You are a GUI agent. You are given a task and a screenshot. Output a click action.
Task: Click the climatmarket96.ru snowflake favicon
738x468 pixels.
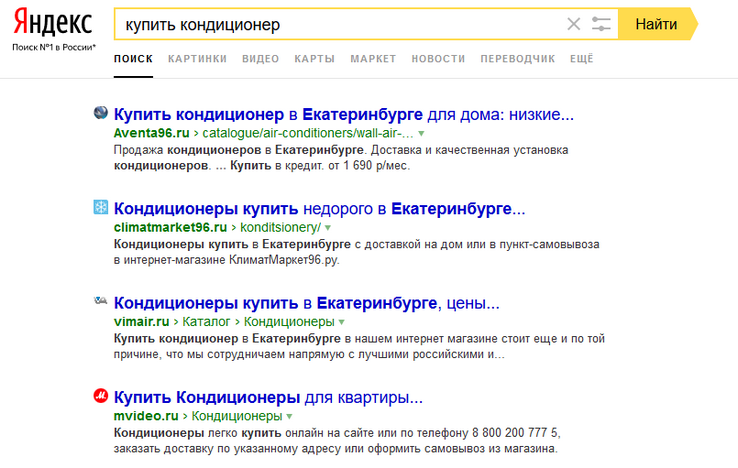(101, 207)
